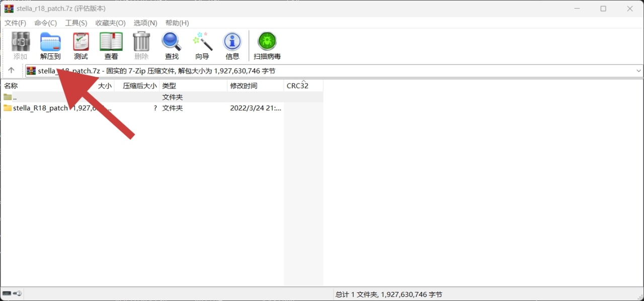Click the Add (添加) toolbar icon
Image resolution: width=644 pixels, height=301 pixels.
[21, 46]
